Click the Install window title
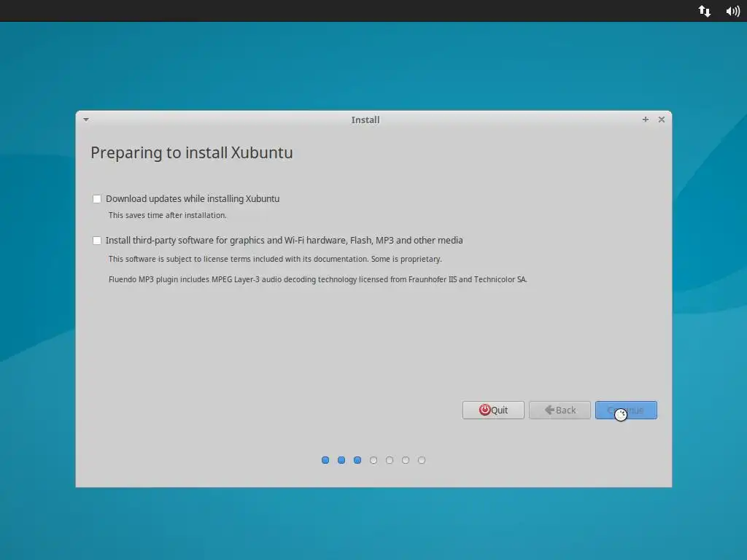Viewport: 747px width, 560px height. [365, 120]
